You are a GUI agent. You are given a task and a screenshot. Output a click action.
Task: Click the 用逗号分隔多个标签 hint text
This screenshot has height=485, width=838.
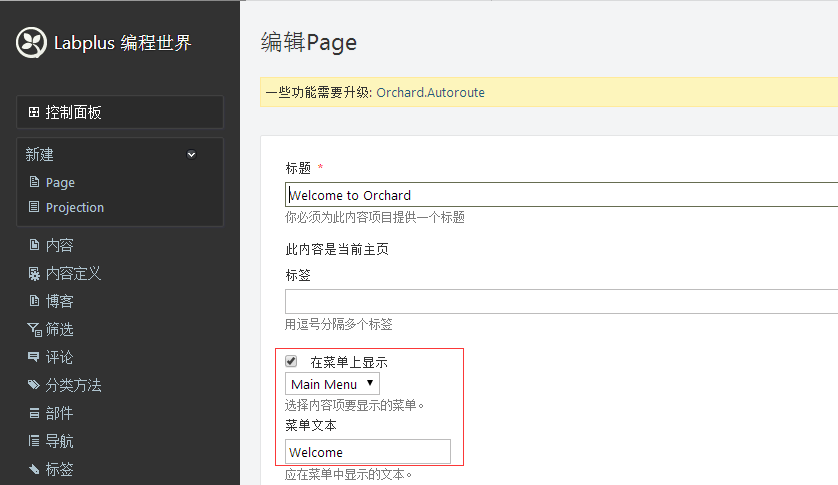click(338, 324)
